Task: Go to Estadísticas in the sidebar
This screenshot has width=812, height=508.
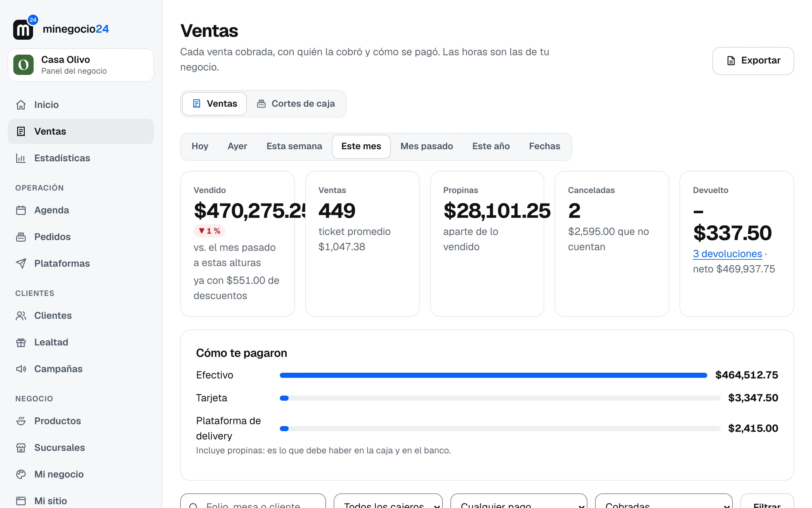Action: (x=81, y=158)
